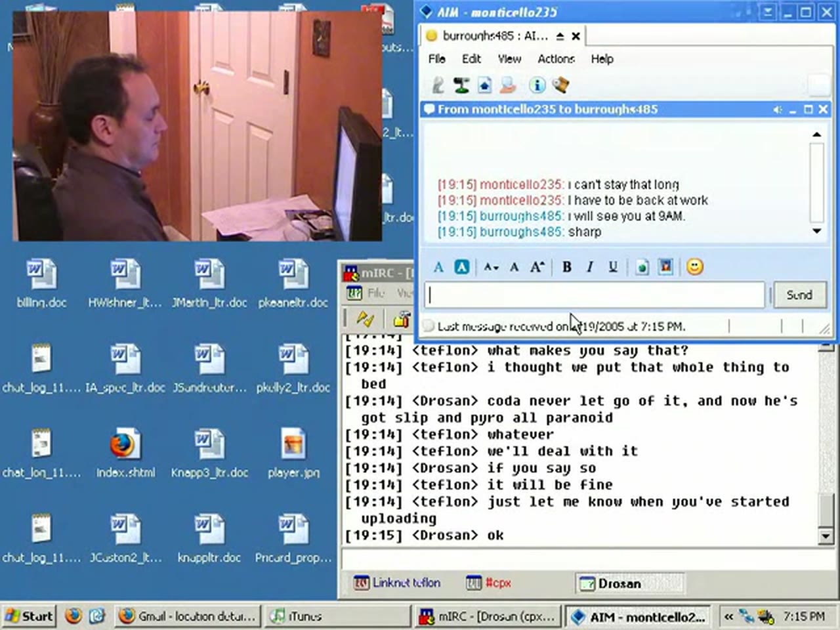The image size is (840, 630).
Task: Open the Edit menu in AIM
Action: coord(471,58)
